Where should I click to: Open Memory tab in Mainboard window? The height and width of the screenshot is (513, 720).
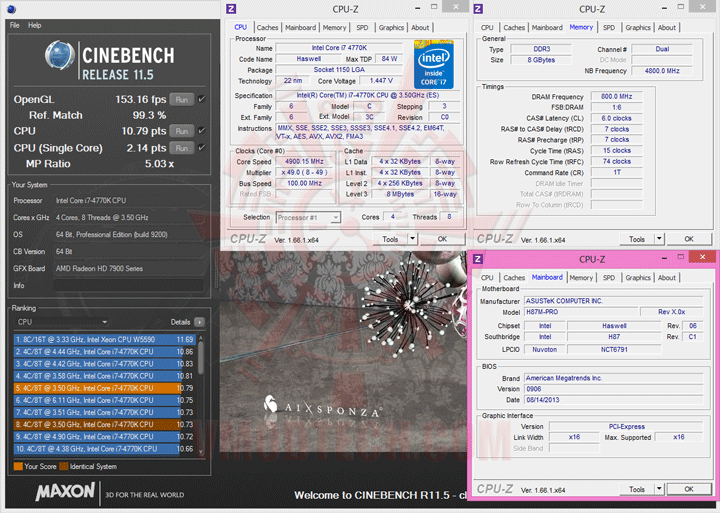[x=581, y=278]
